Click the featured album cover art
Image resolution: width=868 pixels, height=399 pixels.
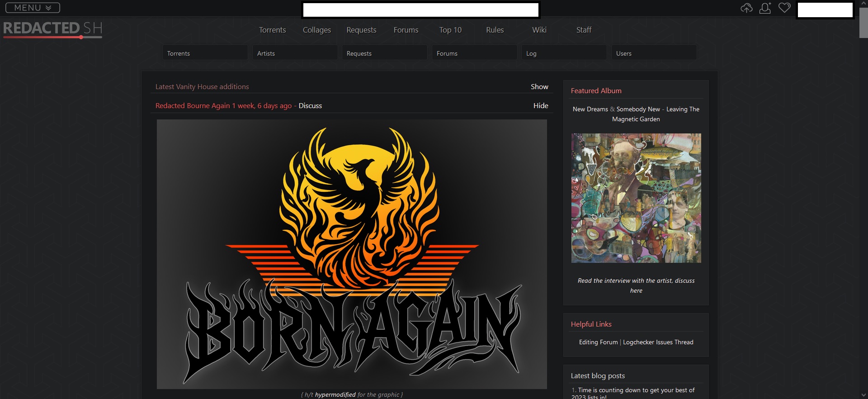pos(636,198)
